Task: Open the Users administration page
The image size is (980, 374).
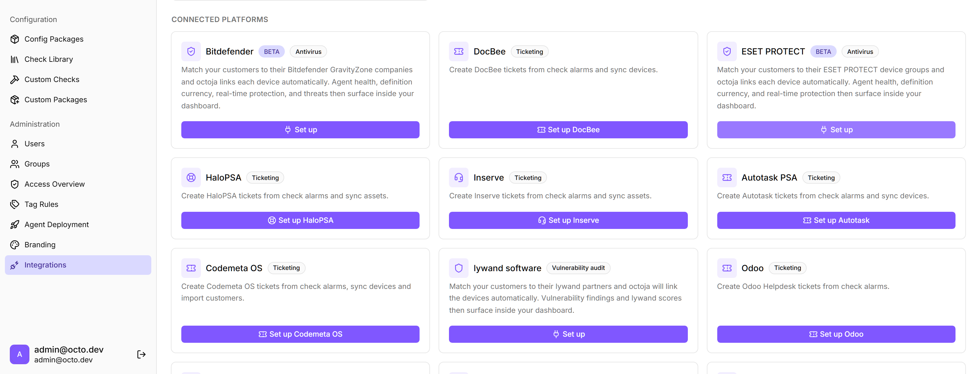Action: [78, 144]
